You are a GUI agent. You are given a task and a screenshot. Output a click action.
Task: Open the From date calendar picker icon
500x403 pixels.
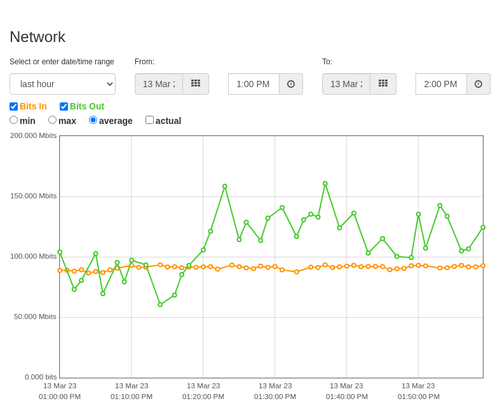(196, 84)
